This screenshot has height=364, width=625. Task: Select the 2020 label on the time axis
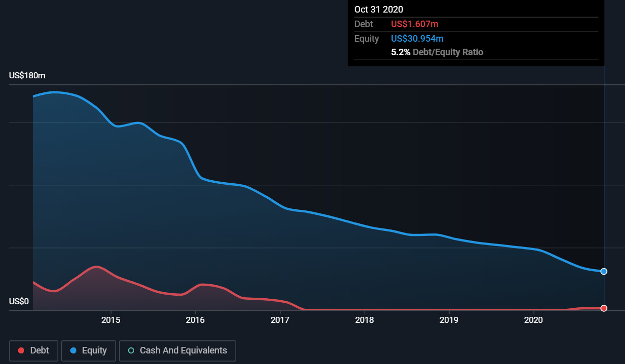tap(534, 320)
